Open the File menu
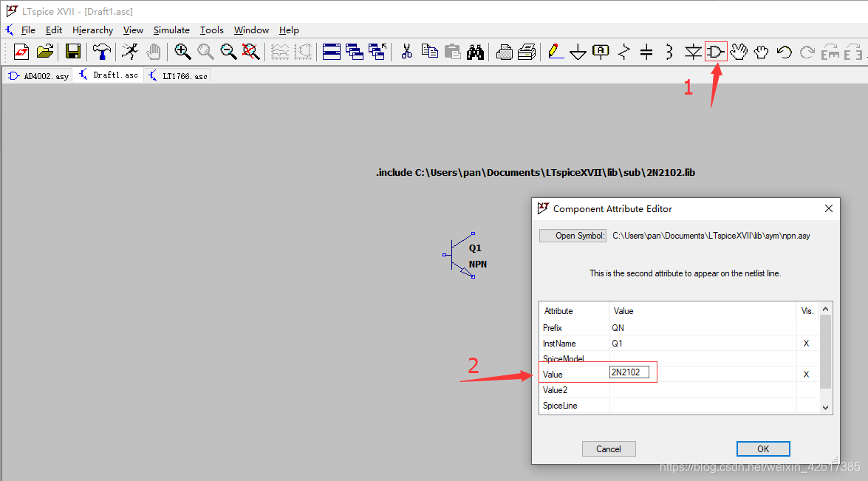The image size is (868, 481). (27, 30)
